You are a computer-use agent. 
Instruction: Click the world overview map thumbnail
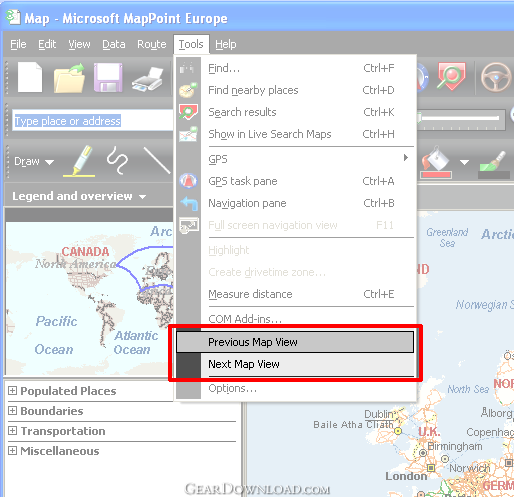89,298
